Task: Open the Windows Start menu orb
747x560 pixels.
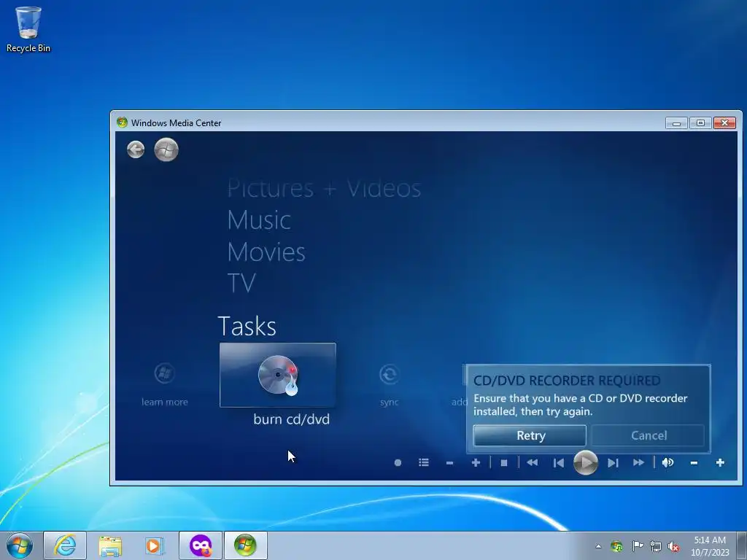Action: 20,545
